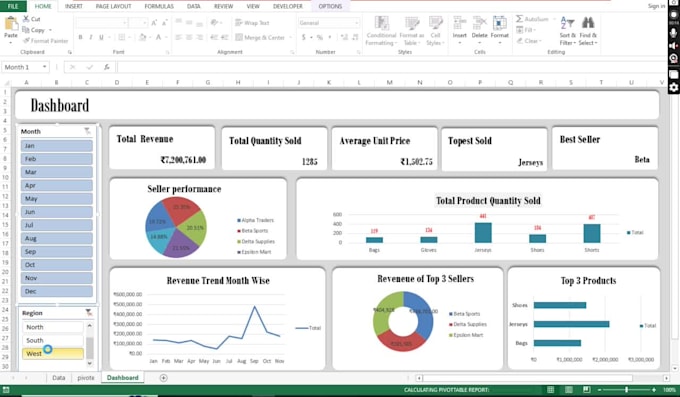The height and width of the screenshot is (397, 680).
Task: Clear filter on the Region slicer
Action: (88, 312)
